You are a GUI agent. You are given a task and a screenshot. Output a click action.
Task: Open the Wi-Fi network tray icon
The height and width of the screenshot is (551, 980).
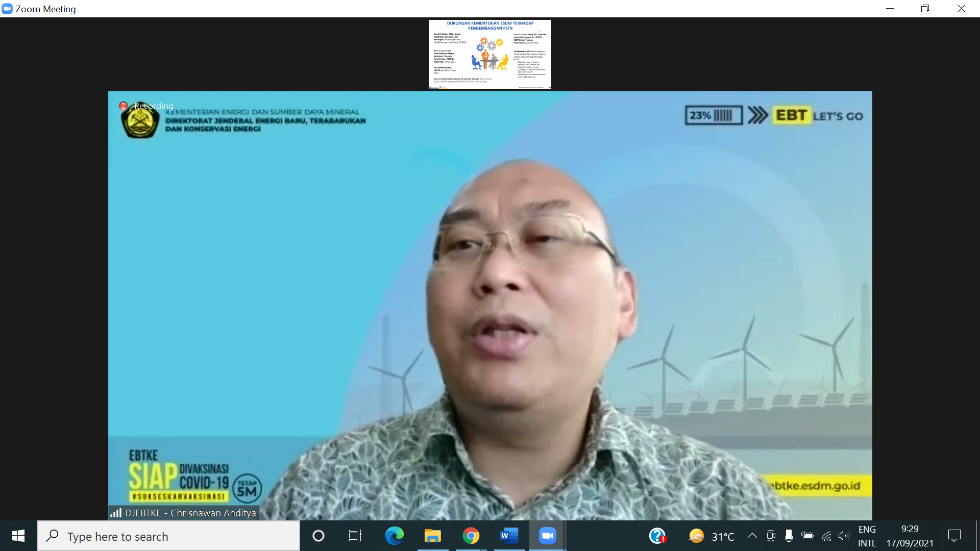pos(826,536)
